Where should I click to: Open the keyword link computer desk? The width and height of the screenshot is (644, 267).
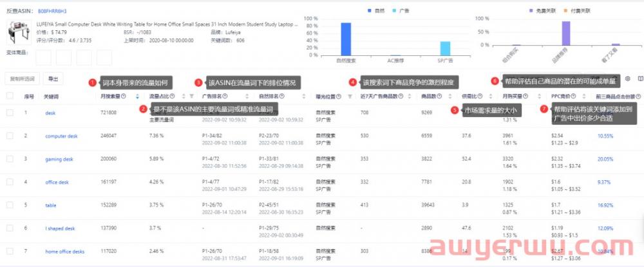61,136
